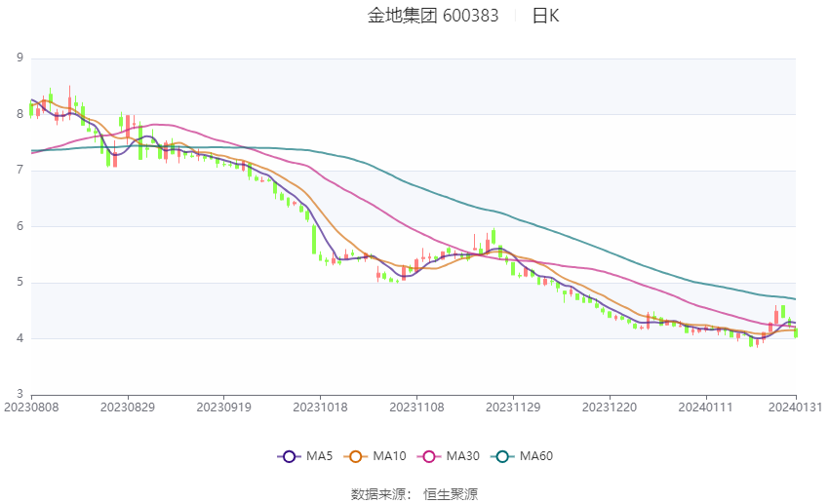The width and height of the screenshot is (829, 504).
Task: Click the 20231220 date axis label
Action: [610, 407]
